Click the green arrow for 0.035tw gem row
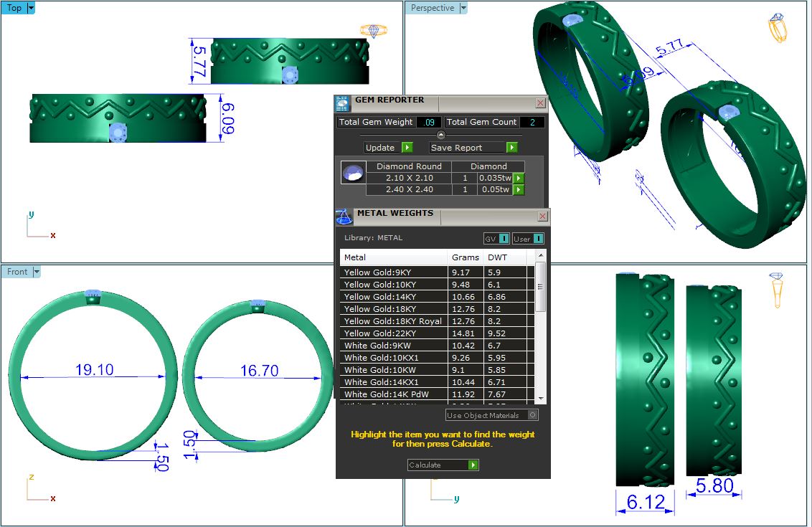This screenshot has height=527, width=812. point(519,178)
